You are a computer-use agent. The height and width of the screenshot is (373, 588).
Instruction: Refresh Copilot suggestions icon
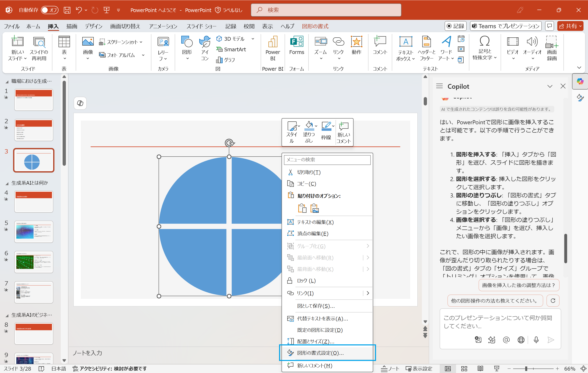553,301
